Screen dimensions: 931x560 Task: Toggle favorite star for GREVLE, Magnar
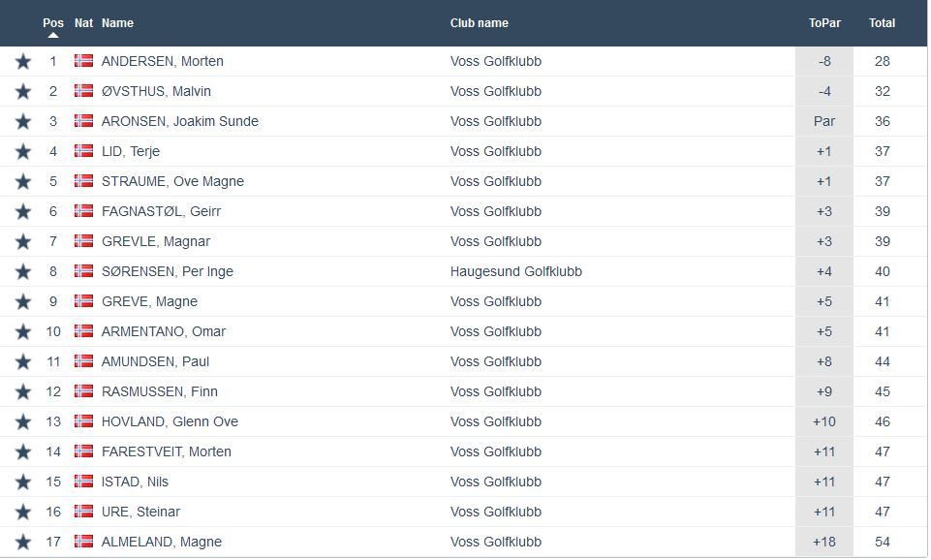pos(23,241)
